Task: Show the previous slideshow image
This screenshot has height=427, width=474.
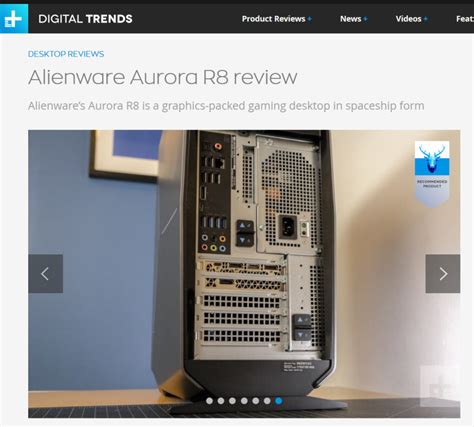Action: (46, 274)
